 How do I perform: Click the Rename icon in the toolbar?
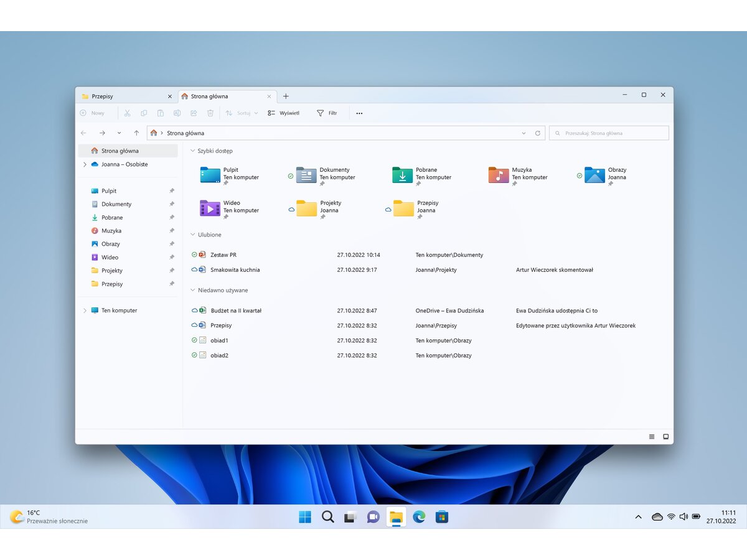tap(177, 113)
